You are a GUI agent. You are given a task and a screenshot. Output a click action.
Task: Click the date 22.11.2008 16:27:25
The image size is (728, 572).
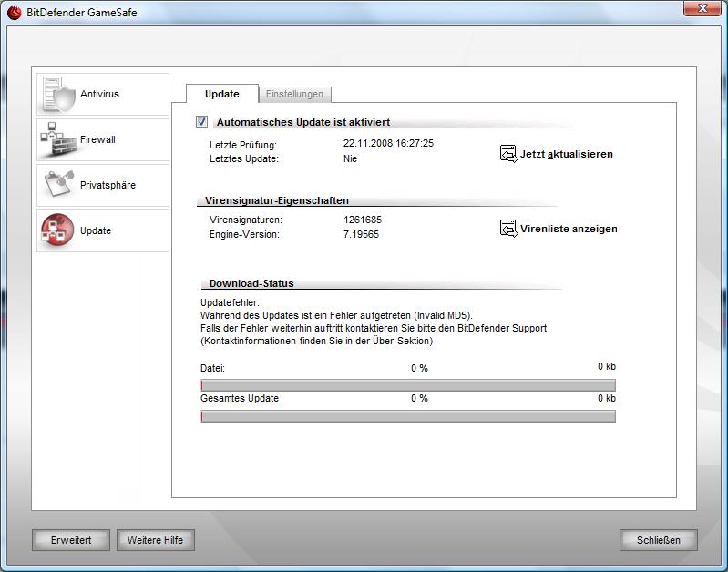389,143
